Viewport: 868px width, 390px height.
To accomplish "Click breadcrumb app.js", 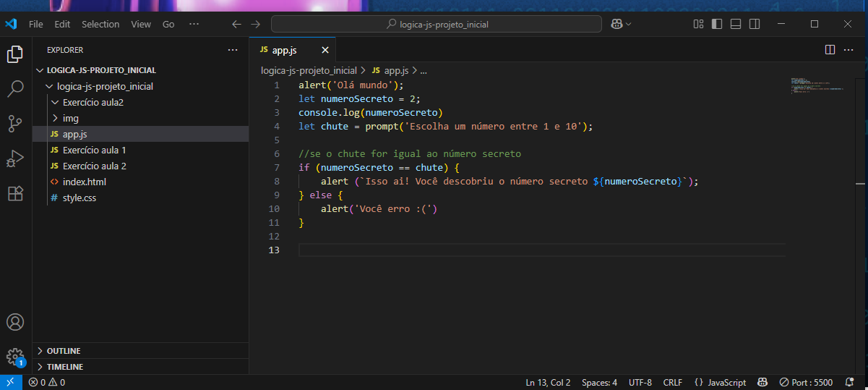I will [390, 70].
